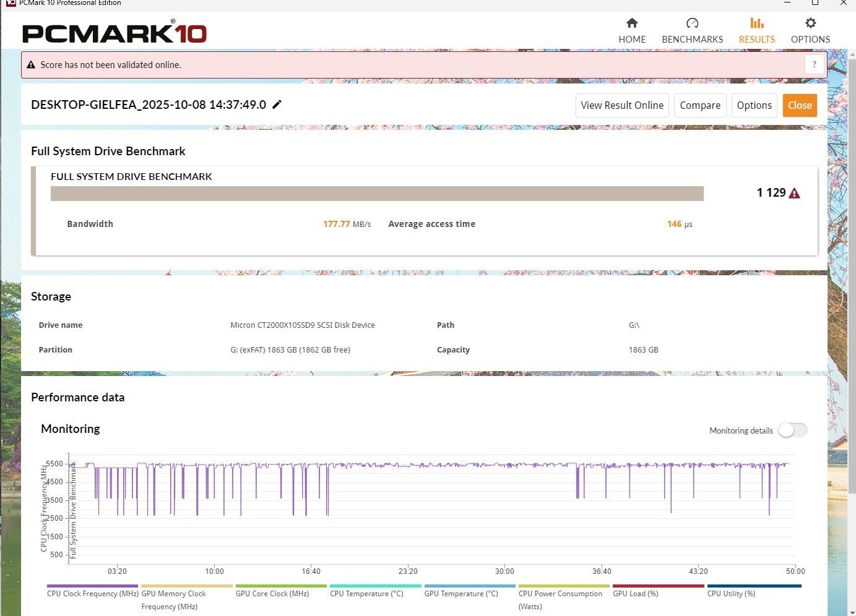Click the pencil icon to rename result
Image resolution: width=856 pixels, height=616 pixels.
277,105
